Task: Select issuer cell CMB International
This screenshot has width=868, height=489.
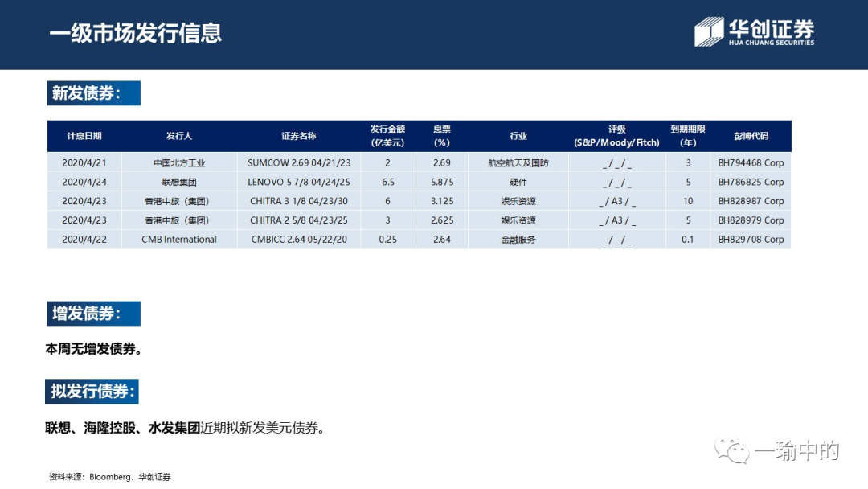Action: (x=178, y=239)
